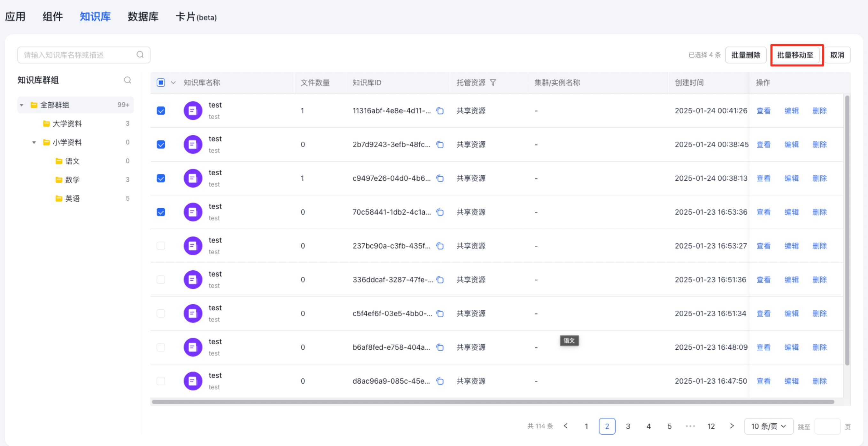
Task: Copy ID 70c58441-1db2-4c1a with copy icon
Action: (440, 212)
